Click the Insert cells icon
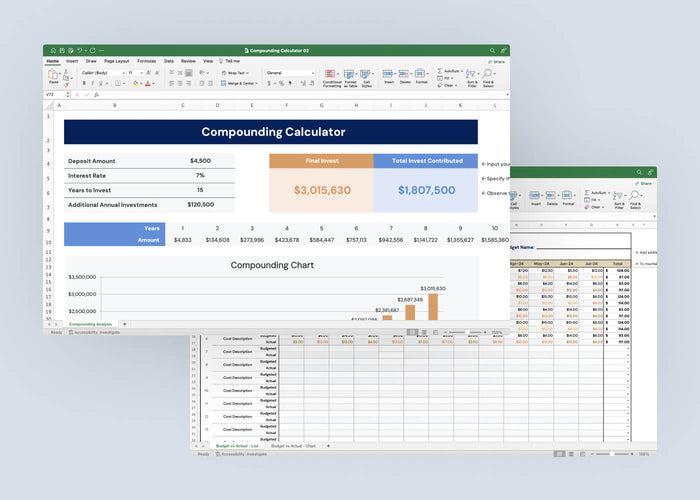This screenshot has height=500, width=700. (388, 75)
